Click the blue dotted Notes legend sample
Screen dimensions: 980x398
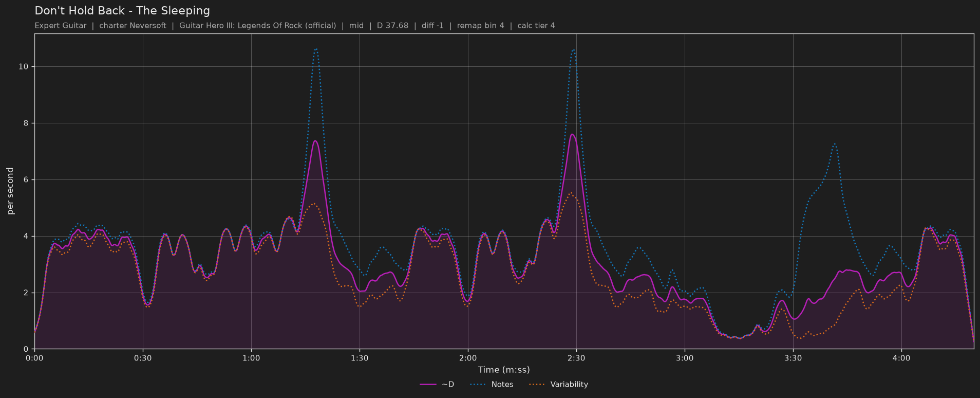pos(477,385)
